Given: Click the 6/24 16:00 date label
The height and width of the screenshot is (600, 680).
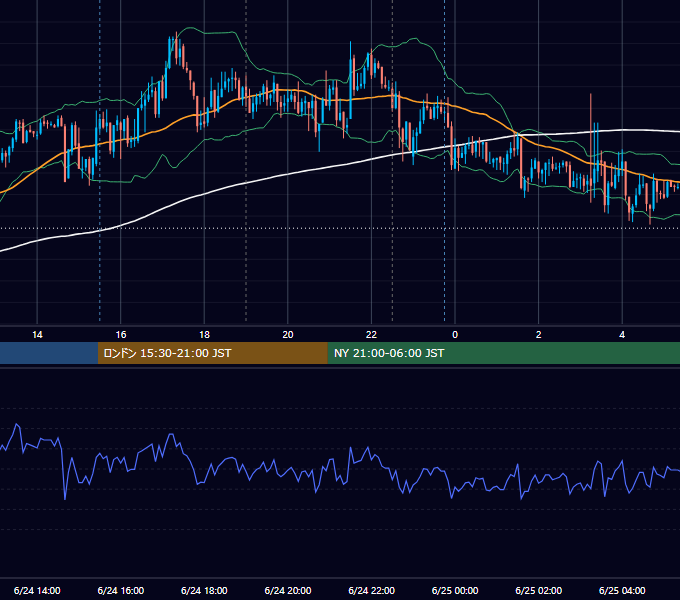Looking at the screenshot, I should coord(121,590).
